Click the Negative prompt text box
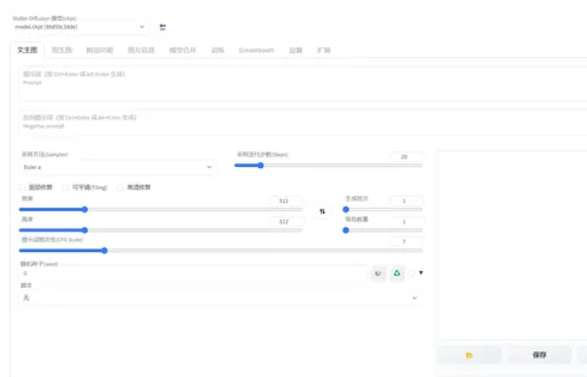 (x=303, y=123)
